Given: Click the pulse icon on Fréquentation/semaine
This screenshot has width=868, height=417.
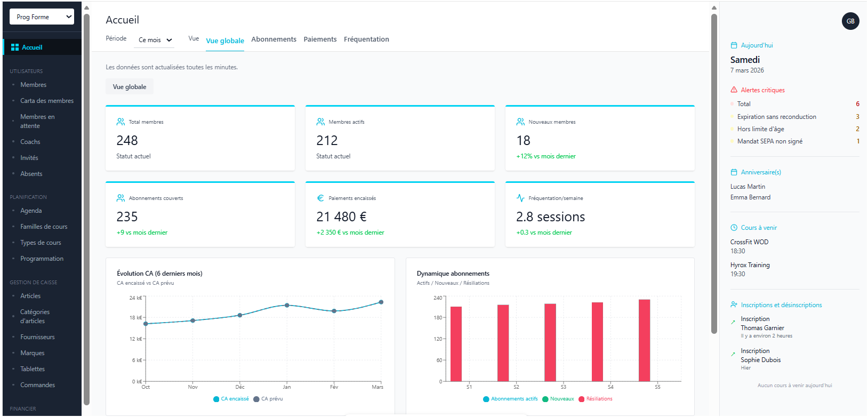Looking at the screenshot, I should tap(520, 198).
